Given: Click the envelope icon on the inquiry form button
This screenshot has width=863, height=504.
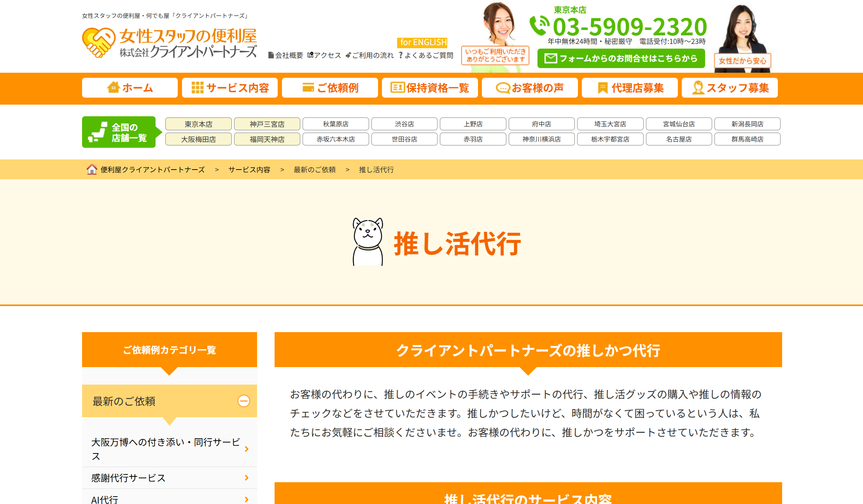Looking at the screenshot, I should pyautogui.click(x=551, y=58).
